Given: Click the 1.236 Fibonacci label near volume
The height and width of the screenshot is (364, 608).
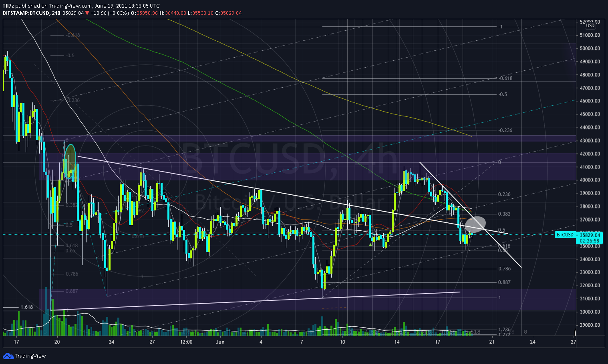Looking at the screenshot, I should (504, 330).
